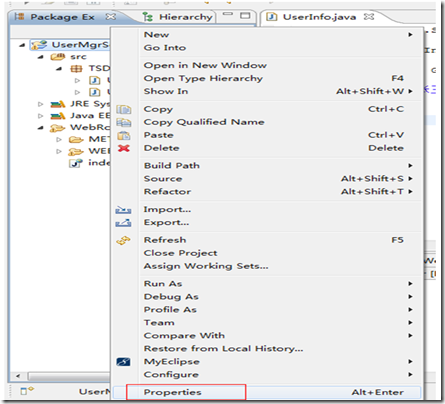445x404 pixels.
Task: Open the New submenu arrow
Action: pos(410,35)
